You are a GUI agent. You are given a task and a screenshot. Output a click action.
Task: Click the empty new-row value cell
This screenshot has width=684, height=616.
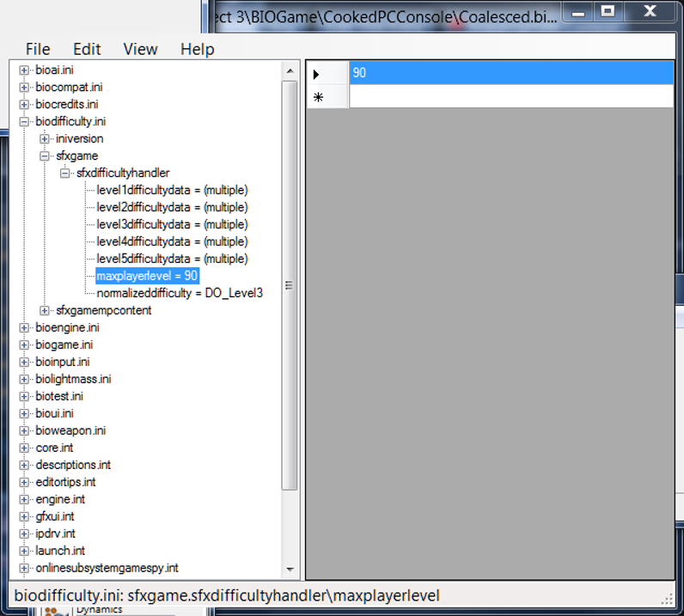511,96
